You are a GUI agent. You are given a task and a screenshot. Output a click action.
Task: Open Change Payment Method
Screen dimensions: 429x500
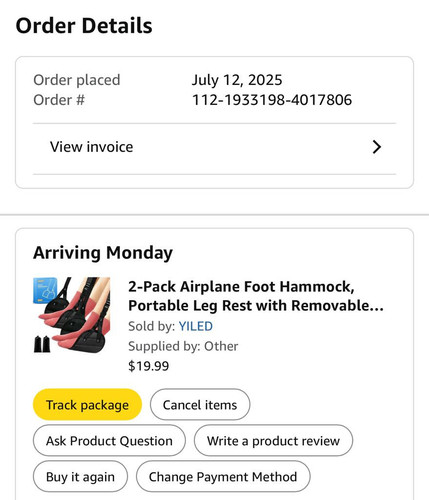tap(223, 477)
